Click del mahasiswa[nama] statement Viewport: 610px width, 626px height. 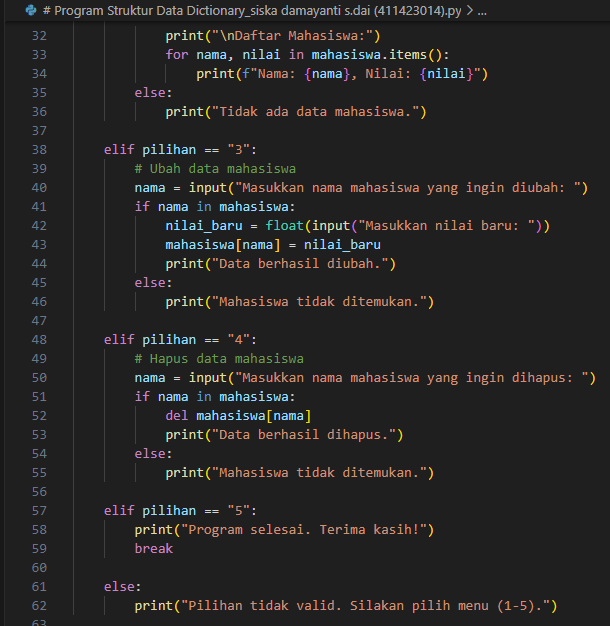(x=238, y=416)
